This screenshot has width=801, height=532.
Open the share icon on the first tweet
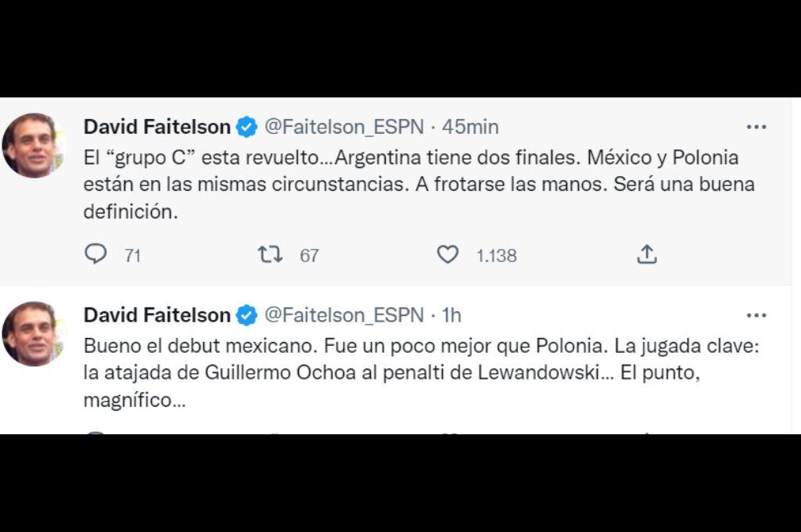[x=646, y=254]
